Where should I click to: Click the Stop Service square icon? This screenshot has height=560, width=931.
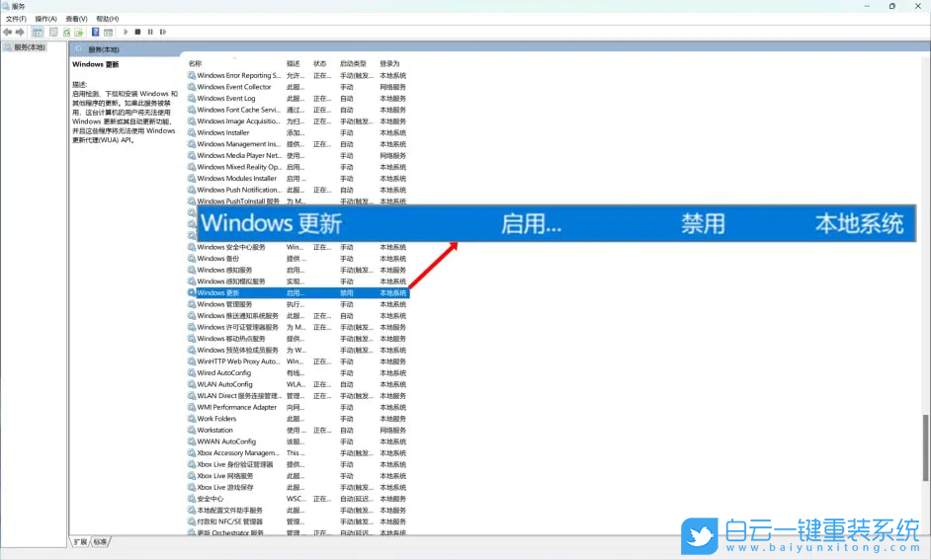[137, 32]
